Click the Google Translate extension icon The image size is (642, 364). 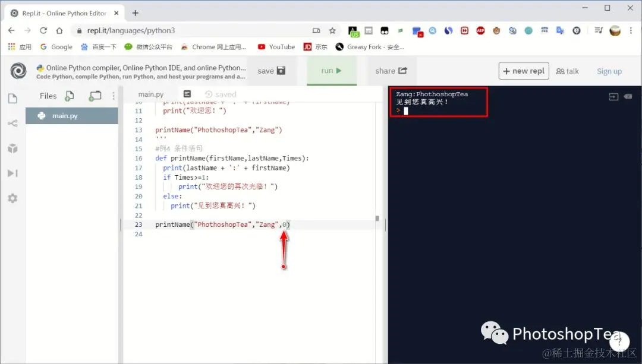560,30
